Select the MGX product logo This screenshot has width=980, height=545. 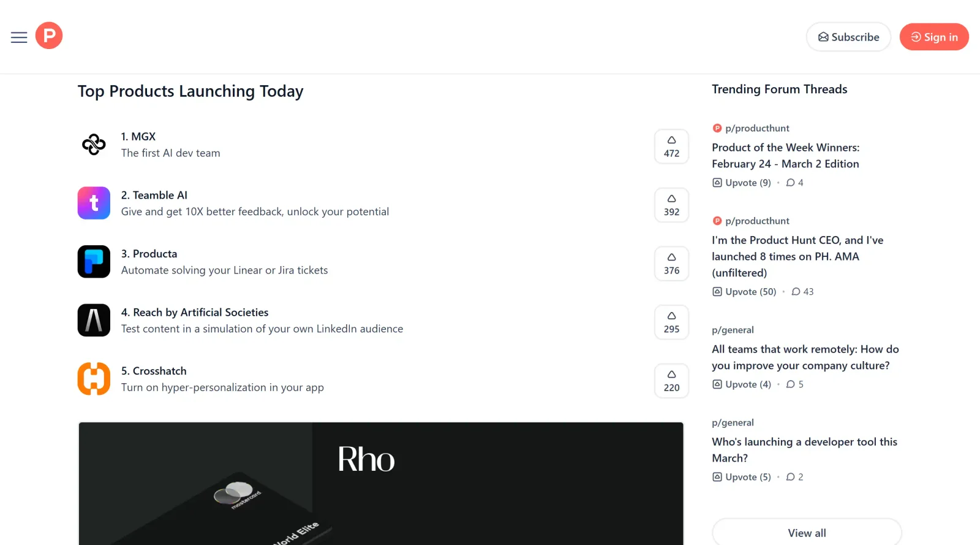[93, 144]
